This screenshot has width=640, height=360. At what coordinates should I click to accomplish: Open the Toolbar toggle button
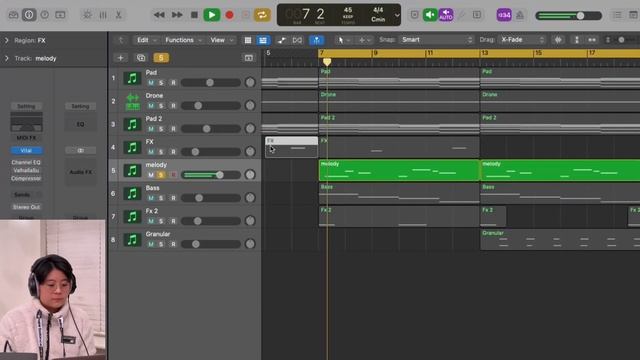click(x=60, y=15)
